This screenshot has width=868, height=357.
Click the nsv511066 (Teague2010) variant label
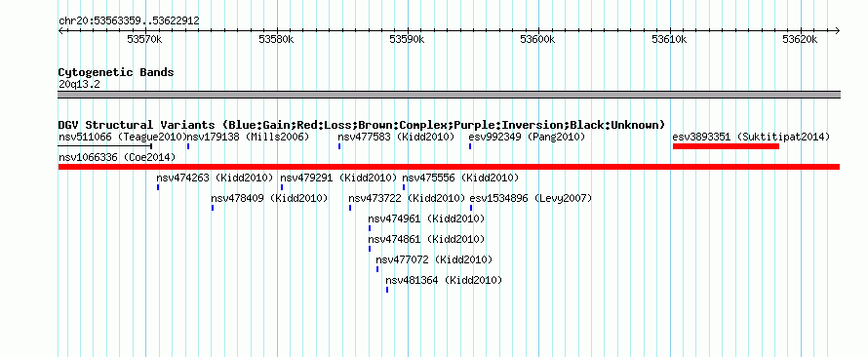coord(122,137)
